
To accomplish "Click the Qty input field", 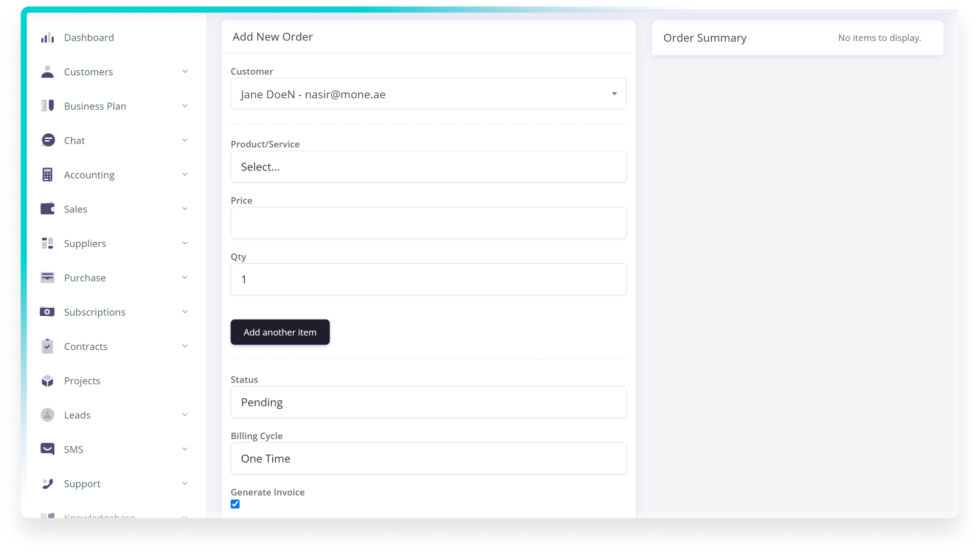I will pyautogui.click(x=428, y=280).
